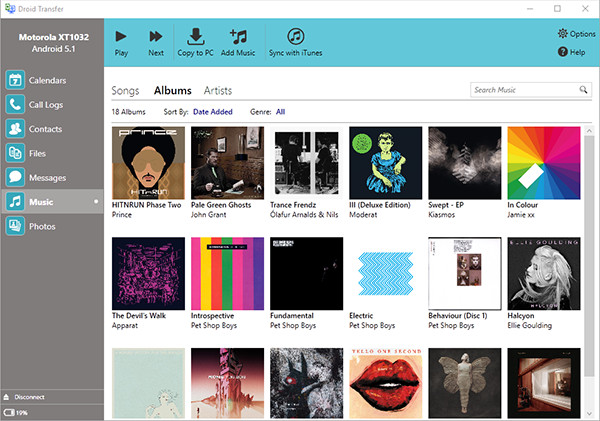The height and width of the screenshot is (421, 600).
Task: Open Call Logs in the sidebar
Action: pos(52,104)
